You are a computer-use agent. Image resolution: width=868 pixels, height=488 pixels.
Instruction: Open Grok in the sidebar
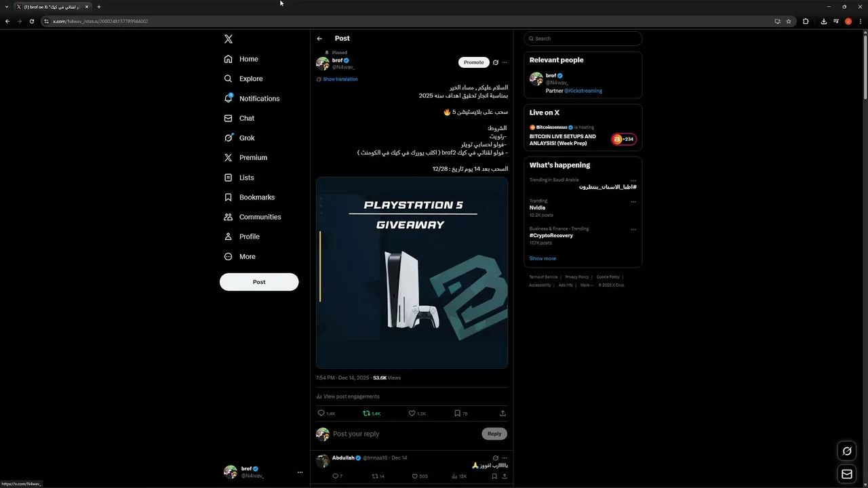pos(239,138)
